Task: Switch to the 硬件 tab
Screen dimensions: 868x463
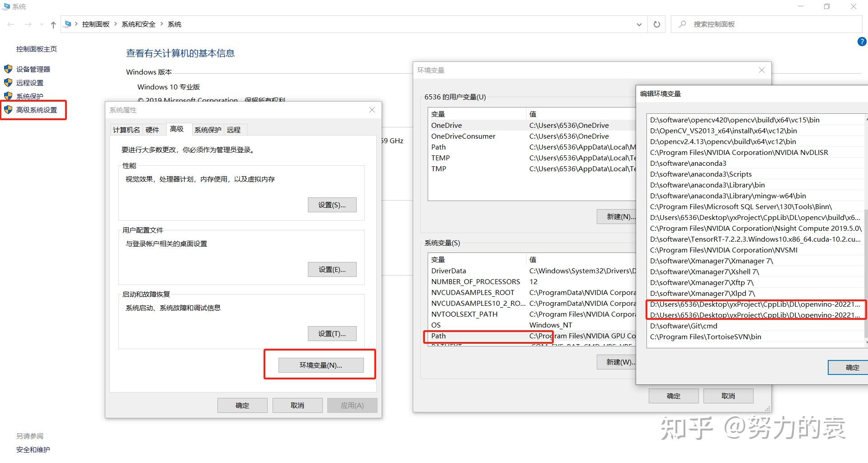Action: coord(154,130)
